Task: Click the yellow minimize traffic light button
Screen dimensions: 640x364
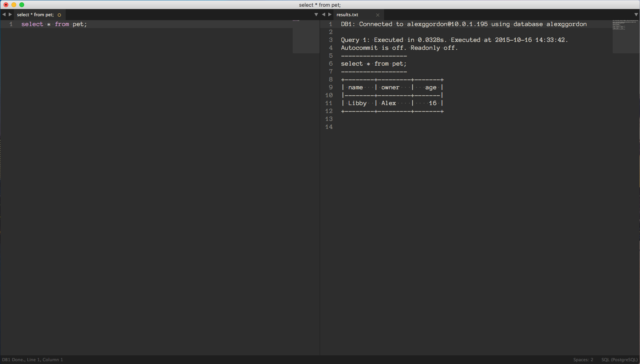Action: 13,5
